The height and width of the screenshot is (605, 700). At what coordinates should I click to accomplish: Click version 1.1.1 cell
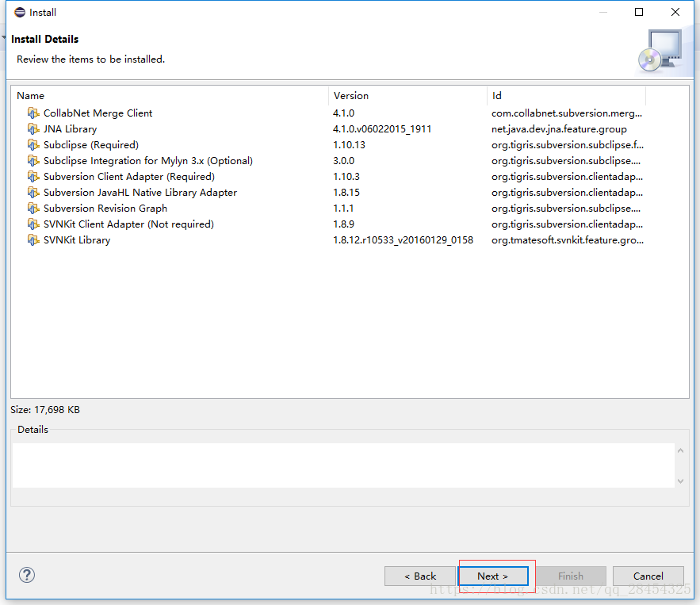[343, 208]
